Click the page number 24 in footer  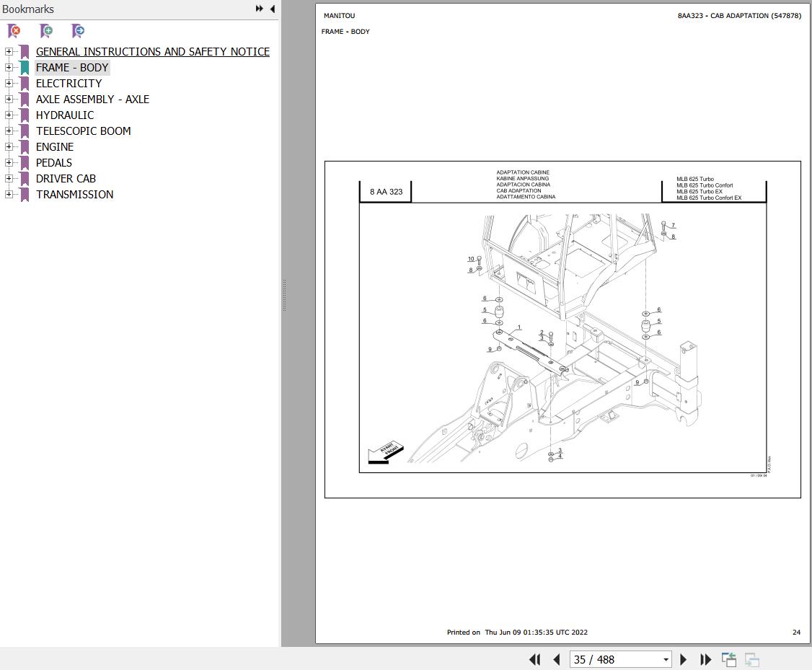pyautogui.click(x=796, y=632)
